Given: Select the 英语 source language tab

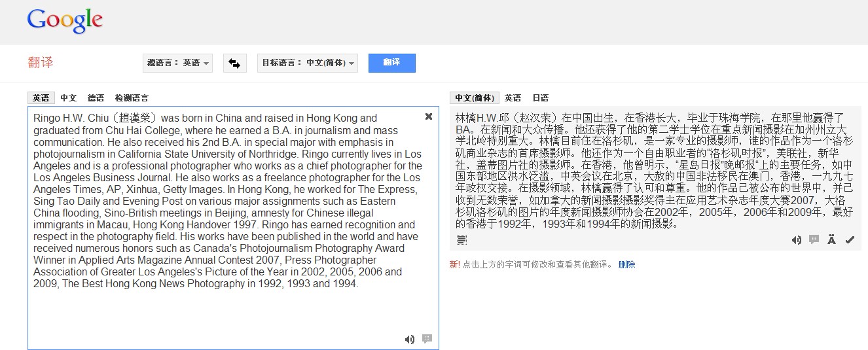Looking at the screenshot, I should [41, 97].
